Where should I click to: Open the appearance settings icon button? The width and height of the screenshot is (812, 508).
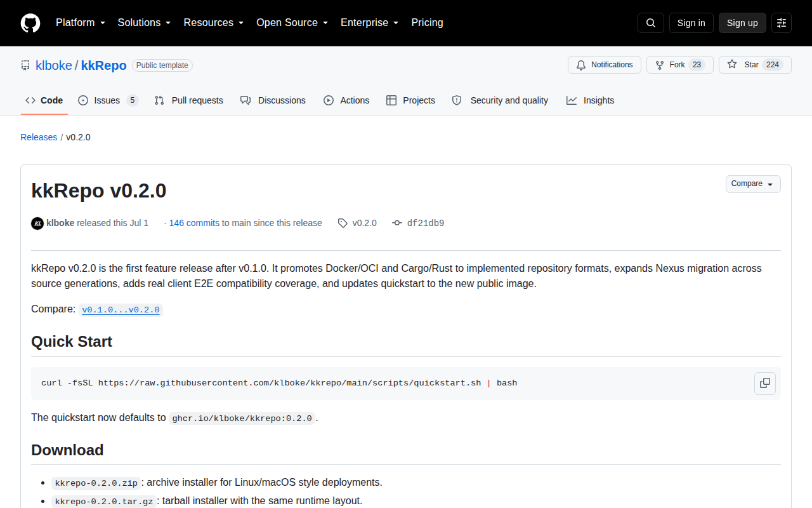(782, 23)
